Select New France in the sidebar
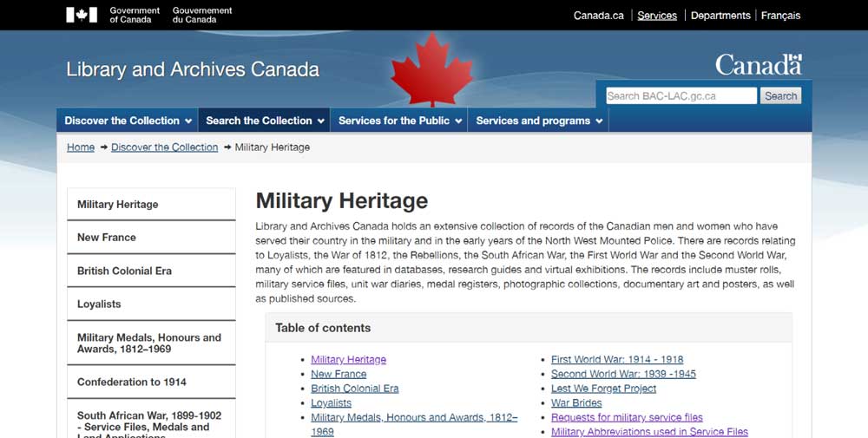Viewport: 868px width, 438px height. (x=107, y=238)
